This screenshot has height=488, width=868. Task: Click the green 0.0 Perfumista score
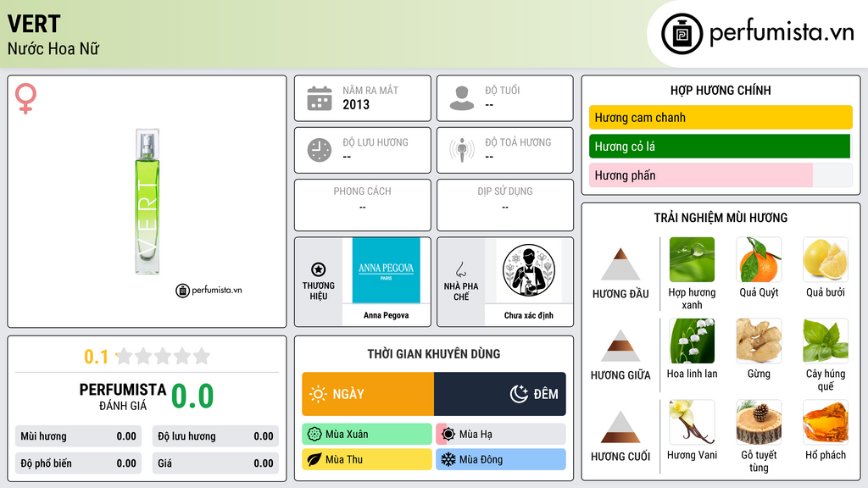click(192, 396)
